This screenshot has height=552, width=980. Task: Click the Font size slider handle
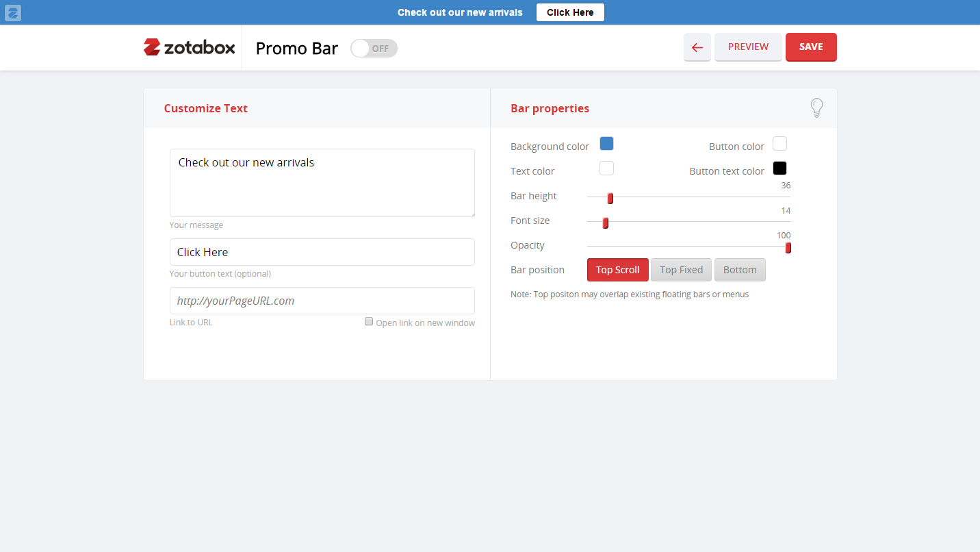click(604, 223)
